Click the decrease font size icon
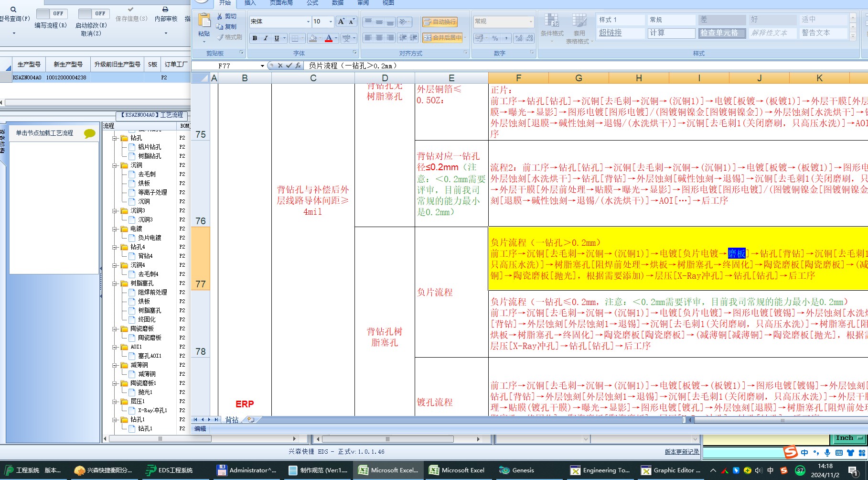This screenshot has height=480, width=868. (352, 22)
